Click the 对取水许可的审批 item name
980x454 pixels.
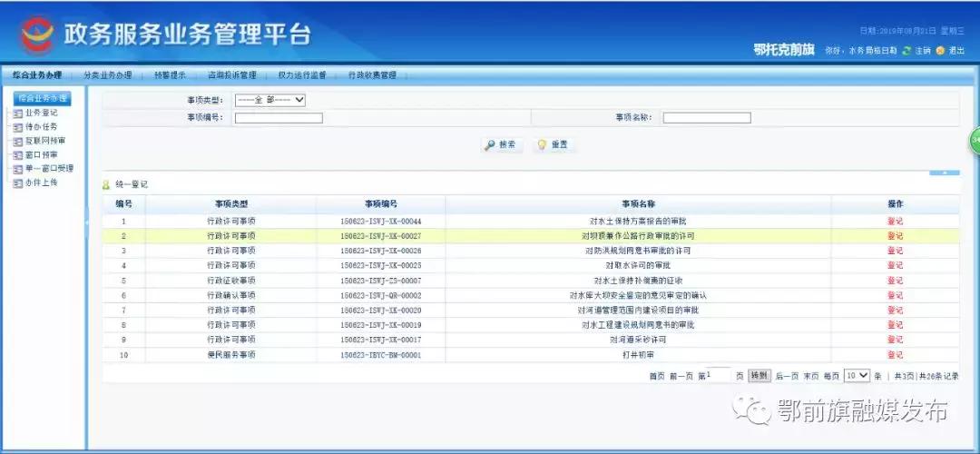[x=638, y=266]
